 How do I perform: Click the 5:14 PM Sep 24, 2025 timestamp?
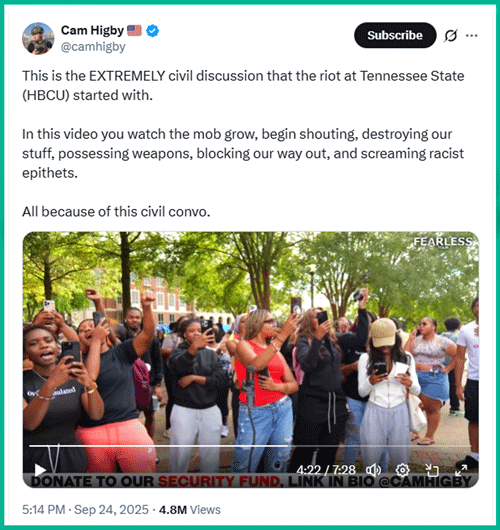coord(85,510)
